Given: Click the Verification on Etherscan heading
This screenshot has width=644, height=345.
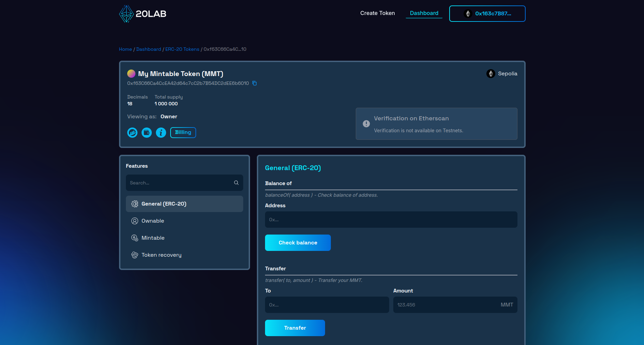Looking at the screenshot, I should click(x=411, y=118).
